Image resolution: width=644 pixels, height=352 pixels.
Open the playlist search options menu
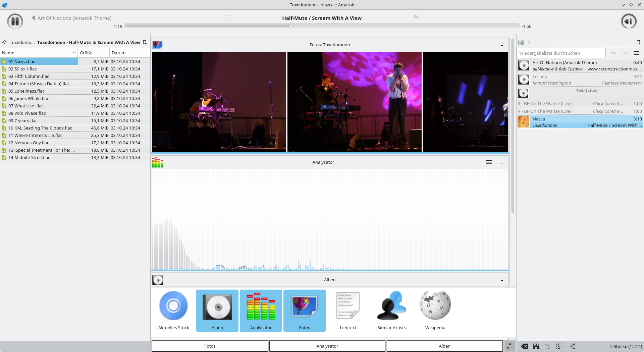coord(636,53)
